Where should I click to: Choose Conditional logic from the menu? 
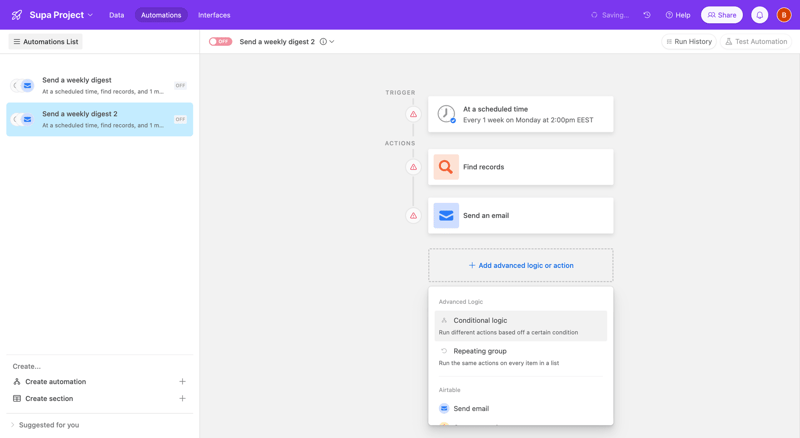(520, 326)
